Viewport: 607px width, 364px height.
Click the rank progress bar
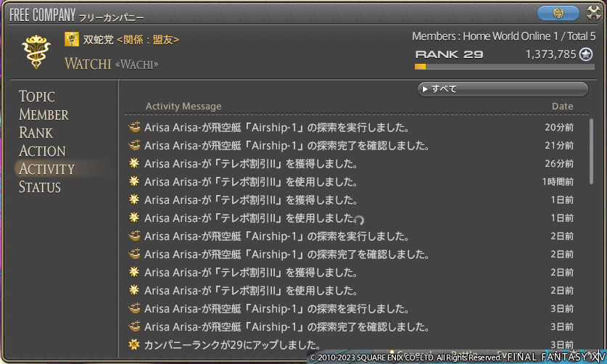pyautogui.click(x=505, y=67)
